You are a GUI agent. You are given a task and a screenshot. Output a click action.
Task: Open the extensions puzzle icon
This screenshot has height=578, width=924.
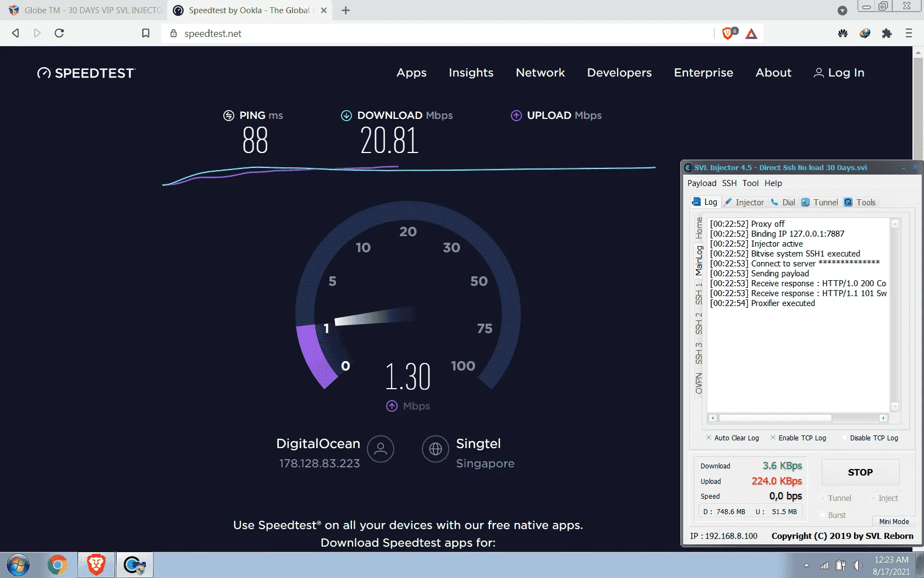[x=887, y=33]
